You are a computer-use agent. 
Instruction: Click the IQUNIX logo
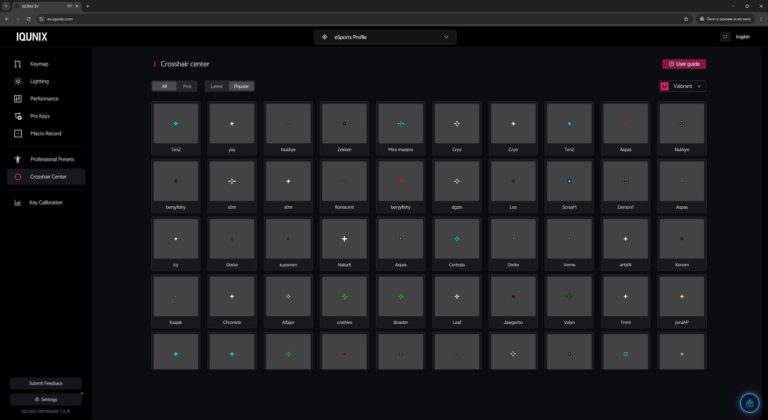[32, 37]
